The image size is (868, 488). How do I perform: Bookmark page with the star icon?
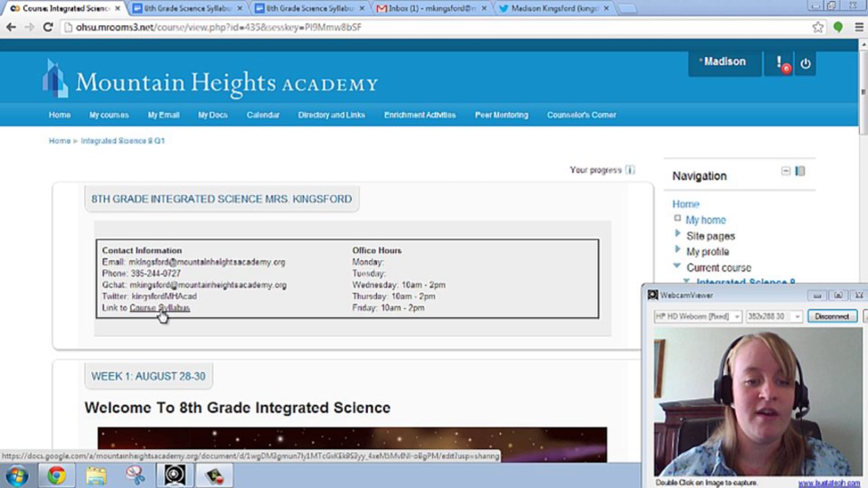click(818, 27)
